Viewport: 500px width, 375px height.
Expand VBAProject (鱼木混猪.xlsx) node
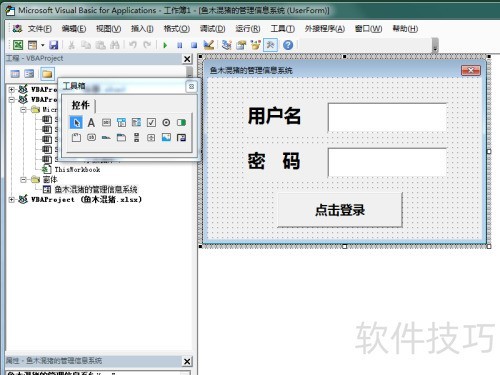(x=12, y=200)
